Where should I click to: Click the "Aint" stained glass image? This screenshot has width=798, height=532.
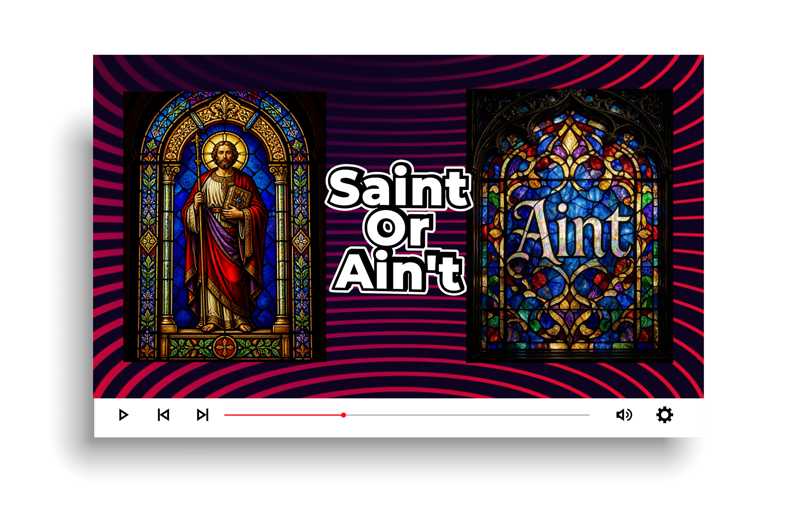[570, 226]
